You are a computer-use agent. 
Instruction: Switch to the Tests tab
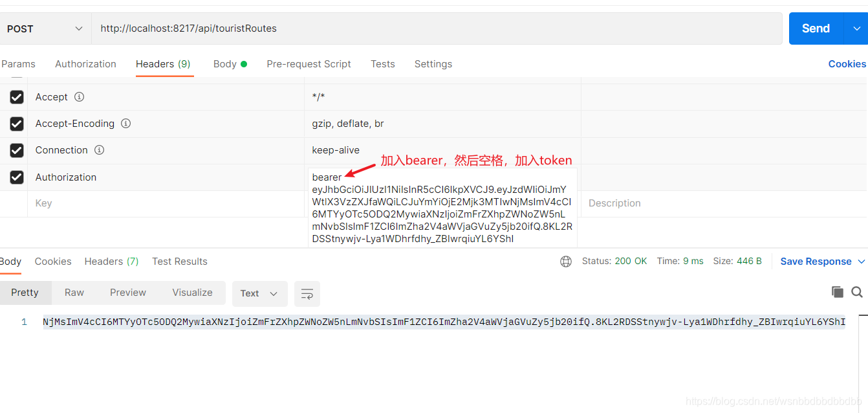click(383, 64)
